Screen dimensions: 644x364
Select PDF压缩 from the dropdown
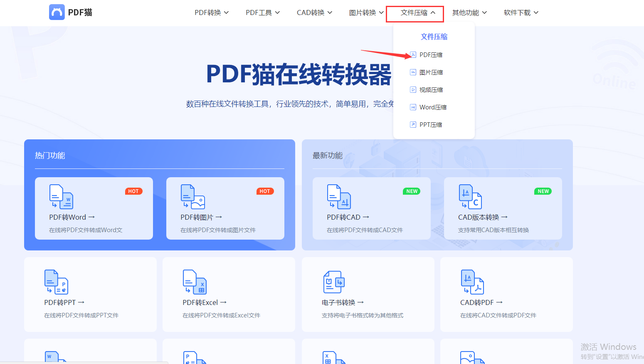[x=431, y=54]
